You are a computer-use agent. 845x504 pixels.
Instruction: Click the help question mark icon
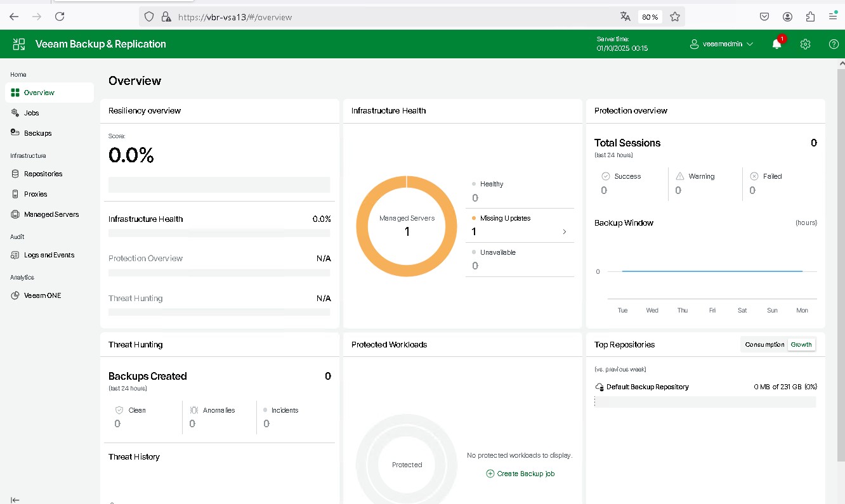834,44
